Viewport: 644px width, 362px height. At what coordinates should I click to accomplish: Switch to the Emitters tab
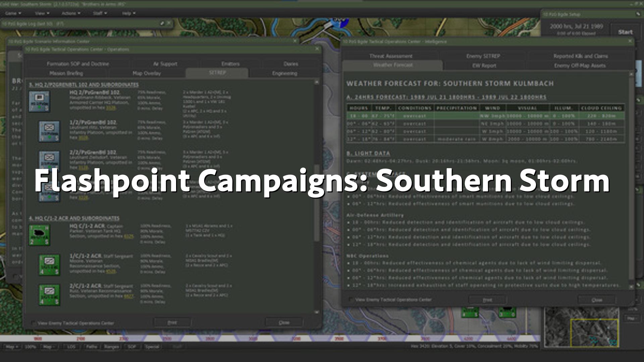point(230,64)
